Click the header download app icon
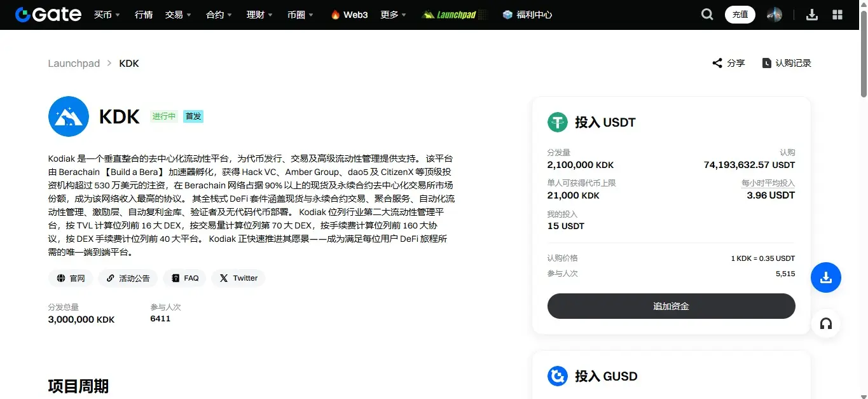This screenshot has height=399, width=868. tap(812, 14)
